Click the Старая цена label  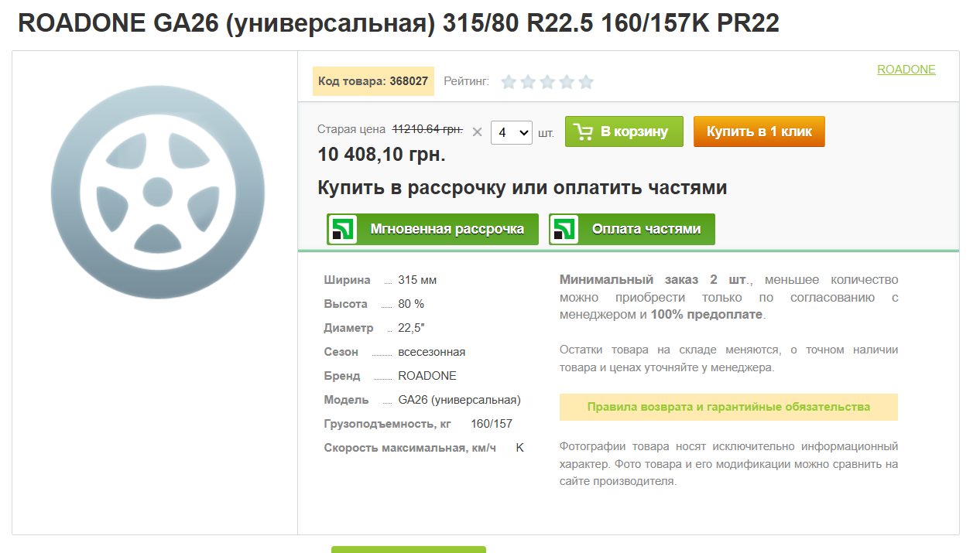351,129
